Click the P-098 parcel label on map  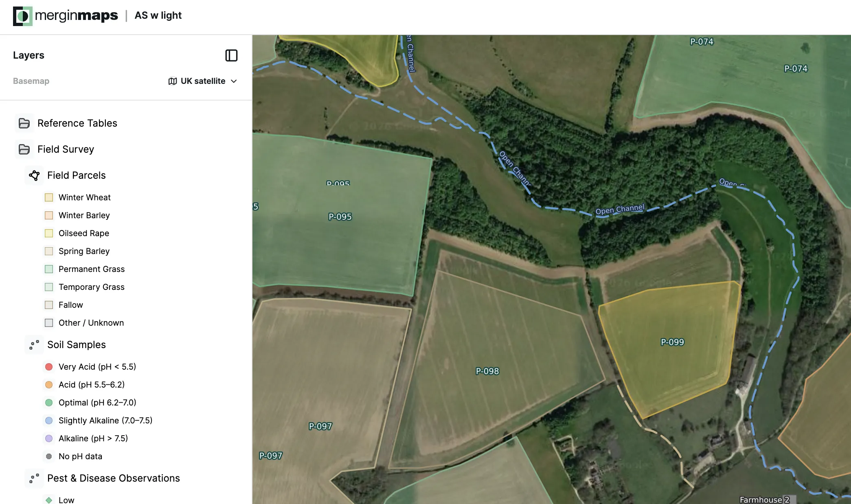pyautogui.click(x=487, y=371)
